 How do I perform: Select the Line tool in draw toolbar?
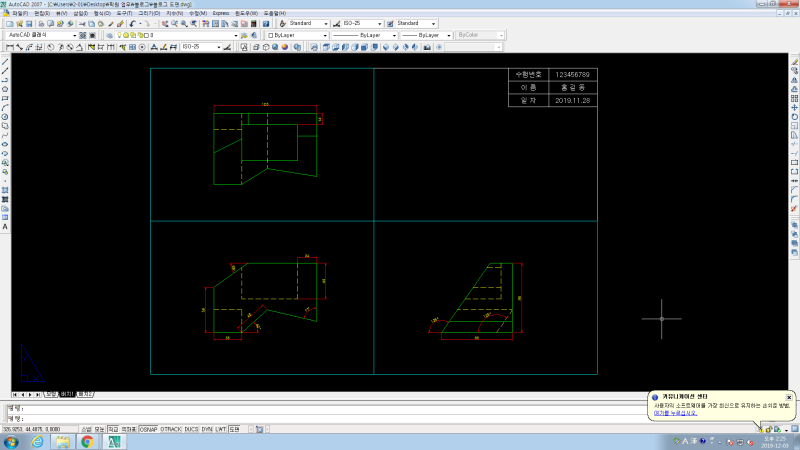point(5,61)
